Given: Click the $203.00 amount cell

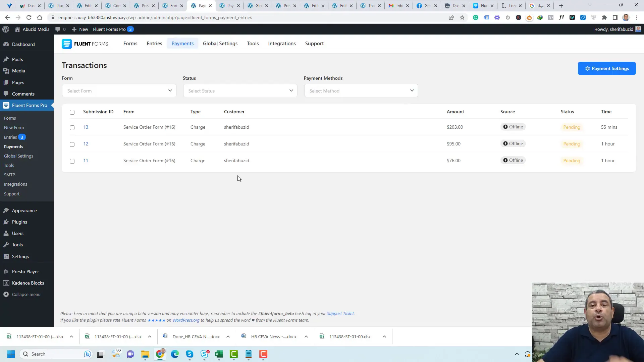Looking at the screenshot, I should tap(455, 127).
